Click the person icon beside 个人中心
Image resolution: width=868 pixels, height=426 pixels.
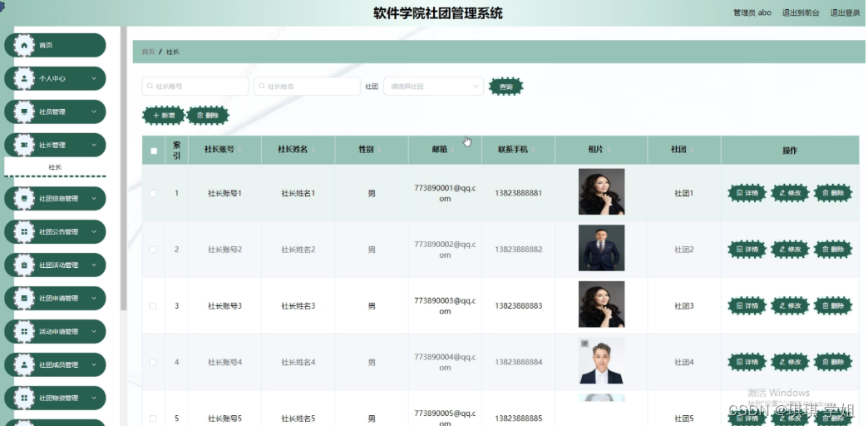[x=24, y=79]
